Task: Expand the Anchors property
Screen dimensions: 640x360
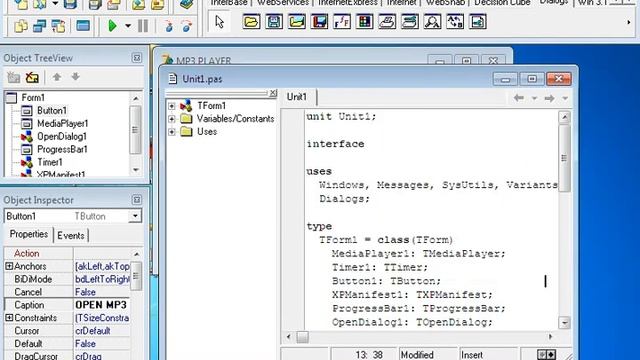Action: pos(9,266)
